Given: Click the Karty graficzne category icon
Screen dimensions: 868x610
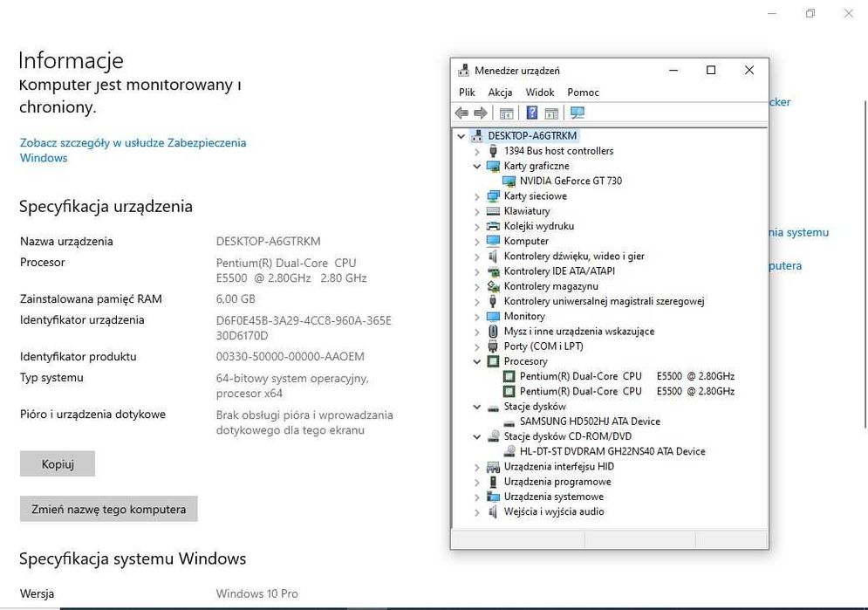Looking at the screenshot, I should (x=493, y=166).
